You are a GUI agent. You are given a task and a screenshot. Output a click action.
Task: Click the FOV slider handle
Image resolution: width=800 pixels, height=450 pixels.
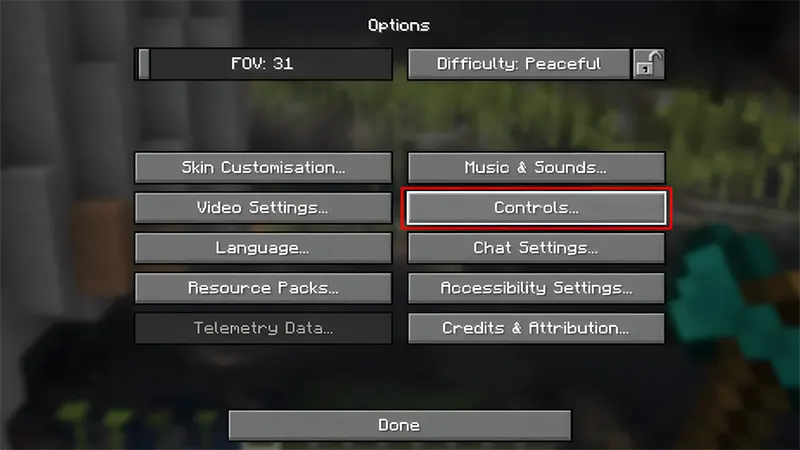pyautogui.click(x=144, y=64)
